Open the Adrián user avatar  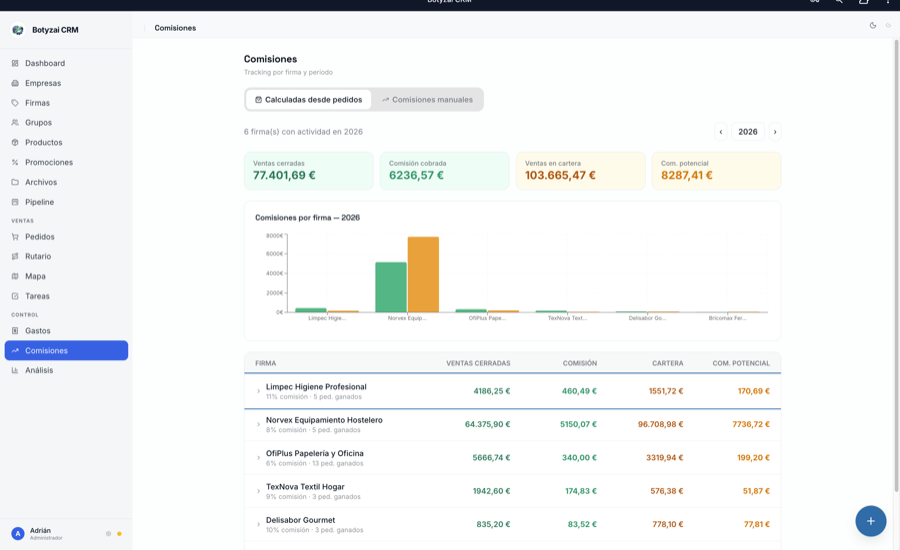[x=18, y=534]
